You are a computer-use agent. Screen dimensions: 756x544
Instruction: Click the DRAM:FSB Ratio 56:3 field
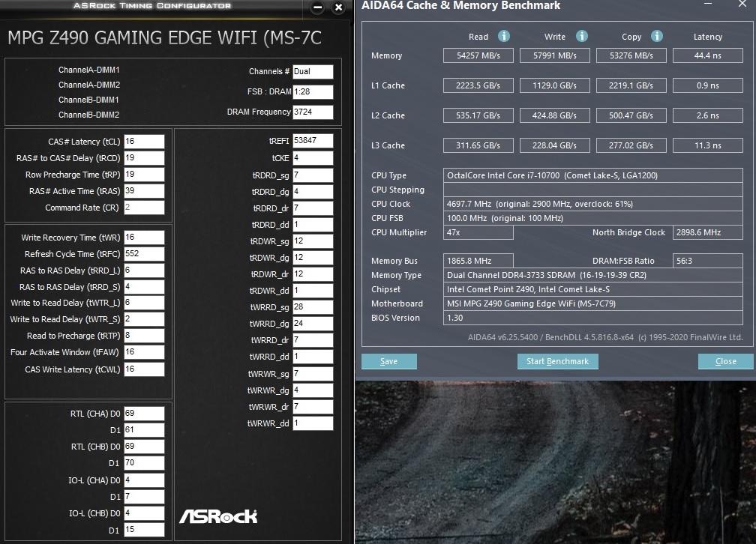(708, 261)
